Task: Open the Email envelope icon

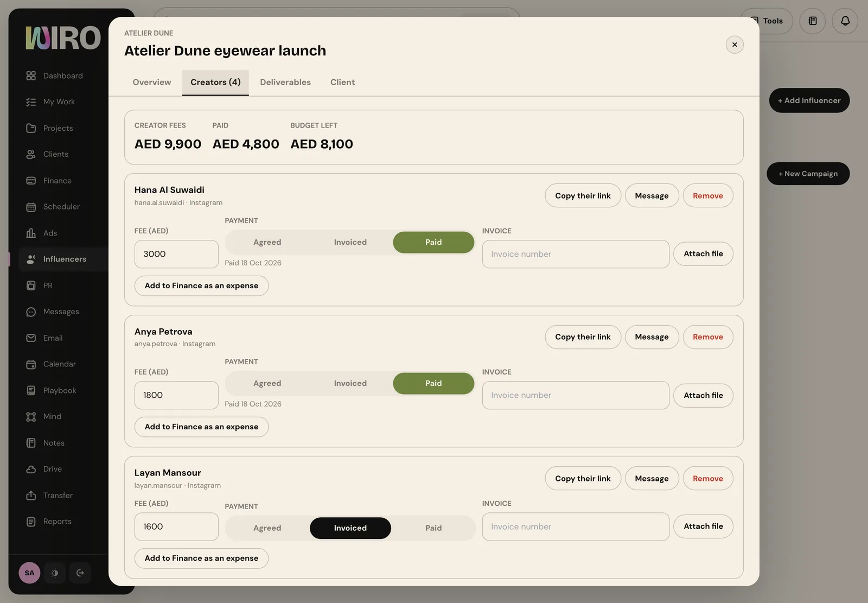Action: (31, 338)
